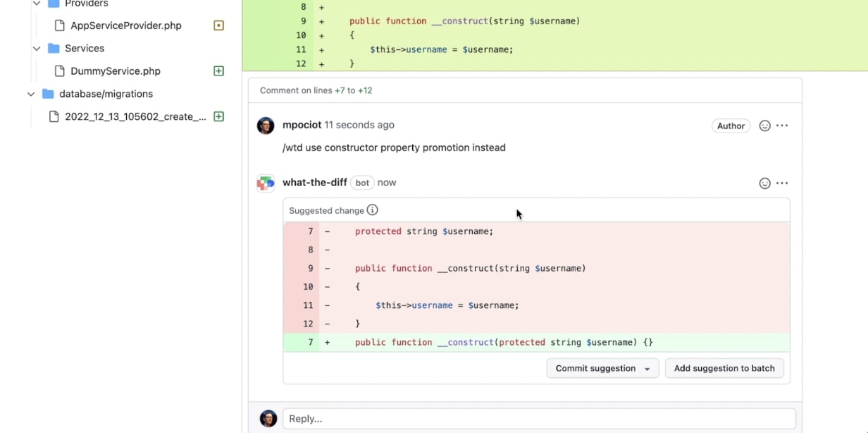868x433 pixels.
Task: Open AppServiceProvider.php in the file tree
Action: 125,25
